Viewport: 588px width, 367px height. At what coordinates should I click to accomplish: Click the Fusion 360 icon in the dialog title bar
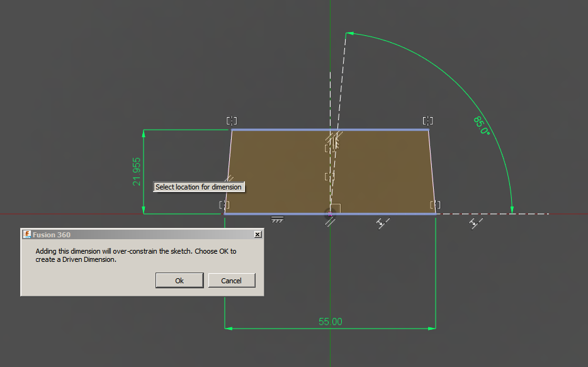coord(27,234)
